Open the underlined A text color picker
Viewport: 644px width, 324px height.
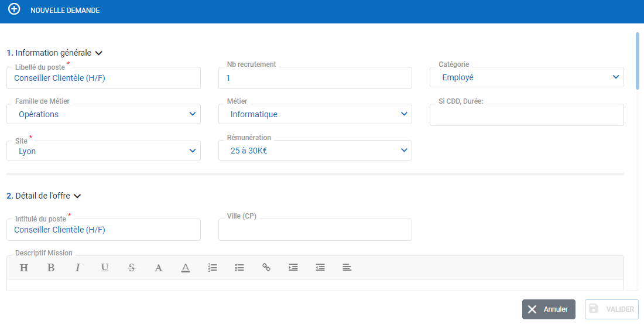point(186,268)
